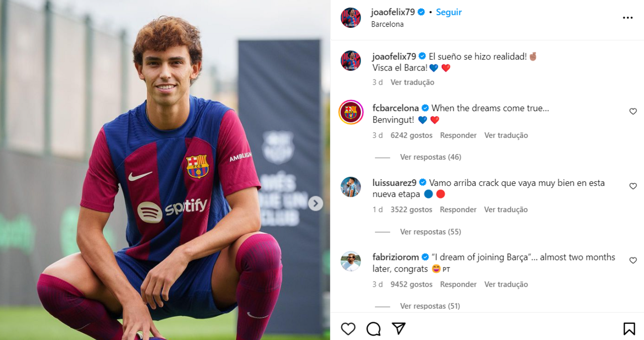644x340 pixels.
Task: Expand 55 replies under luissuarez9 comment
Action: coord(430,232)
